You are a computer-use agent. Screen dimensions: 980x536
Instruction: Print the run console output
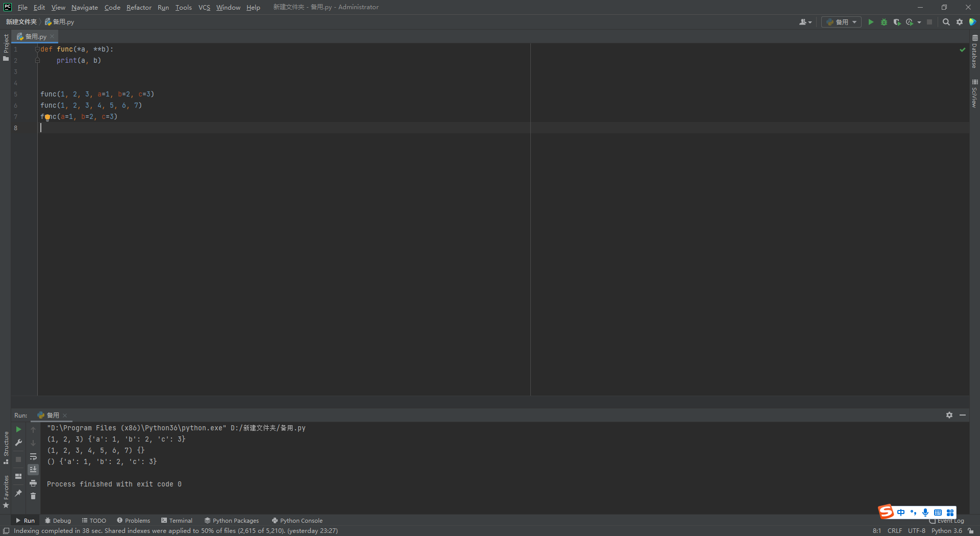click(33, 483)
